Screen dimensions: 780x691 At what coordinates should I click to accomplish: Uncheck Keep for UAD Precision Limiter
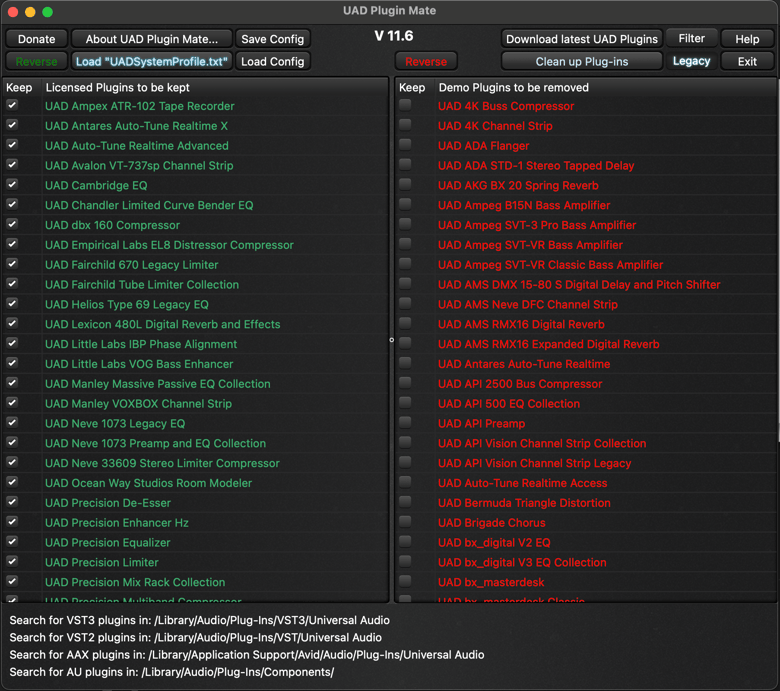coord(12,562)
